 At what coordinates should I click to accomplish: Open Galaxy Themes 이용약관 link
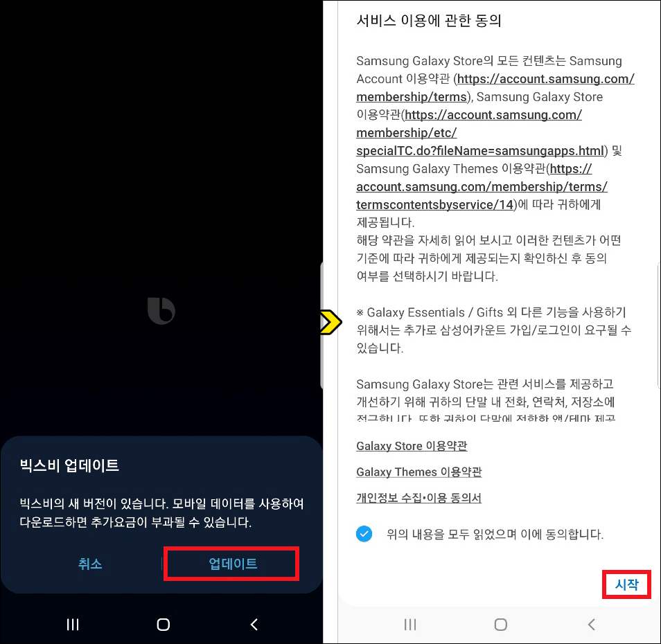[418, 472]
